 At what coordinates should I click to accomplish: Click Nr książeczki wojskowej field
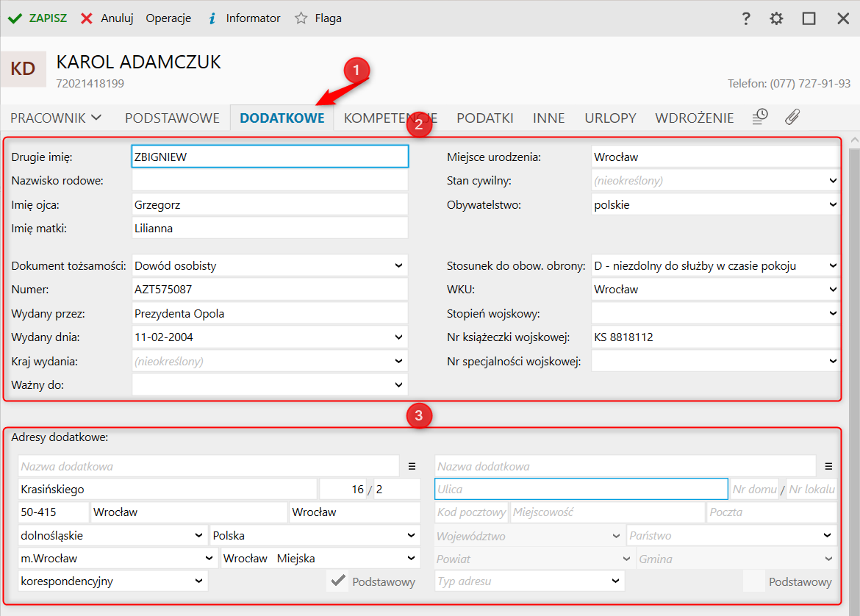point(715,337)
